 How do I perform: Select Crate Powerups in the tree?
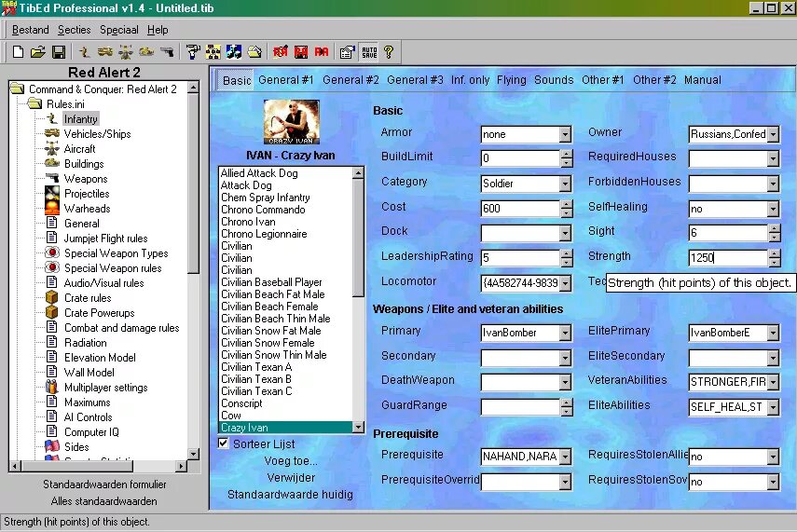(x=99, y=312)
